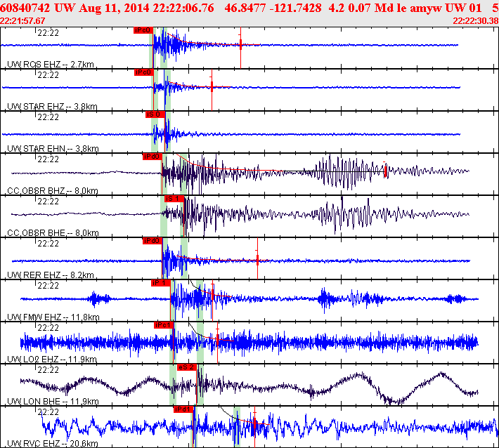Select the iPd1 pick flag on RVC EHZ

coord(183,409)
